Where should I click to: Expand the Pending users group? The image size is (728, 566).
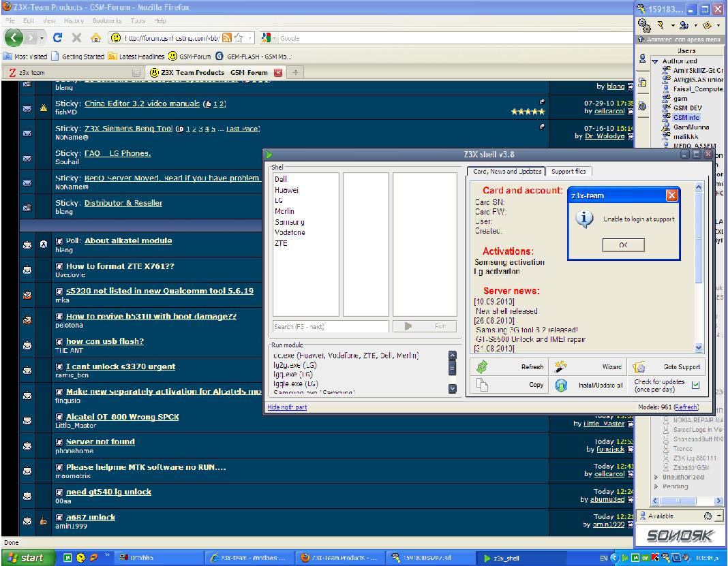[x=656, y=486]
